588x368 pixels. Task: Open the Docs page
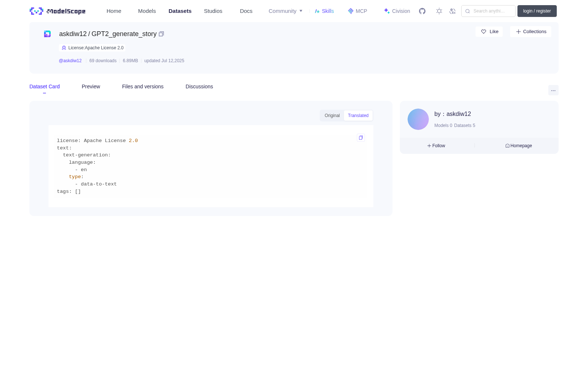point(246,11)
